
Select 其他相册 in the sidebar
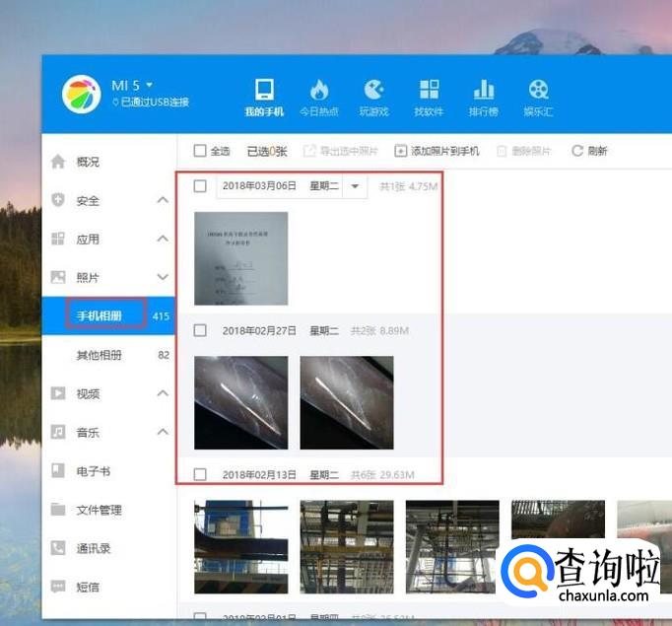pyautogui.click(x=100, y=355)
